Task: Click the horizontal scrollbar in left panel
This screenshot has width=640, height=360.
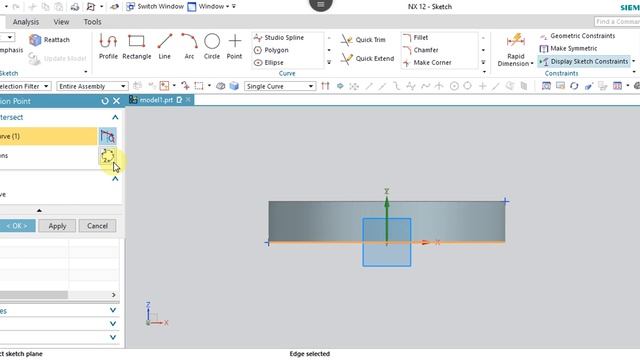Action: [34, 295]
